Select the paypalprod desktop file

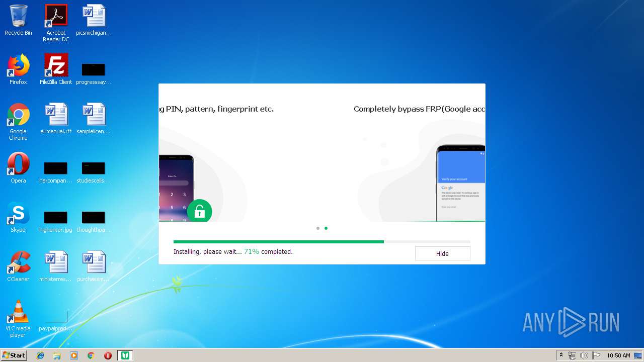(56, 320)
